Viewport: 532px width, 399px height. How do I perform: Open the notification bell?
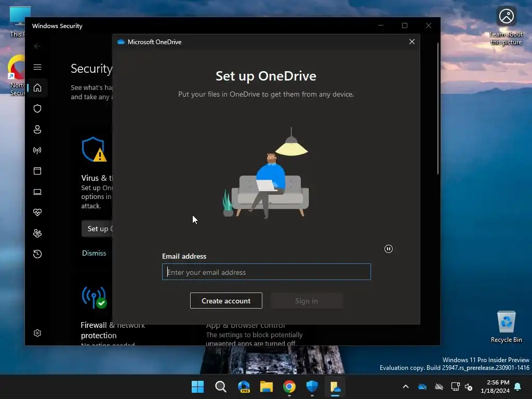click(518, 387)
